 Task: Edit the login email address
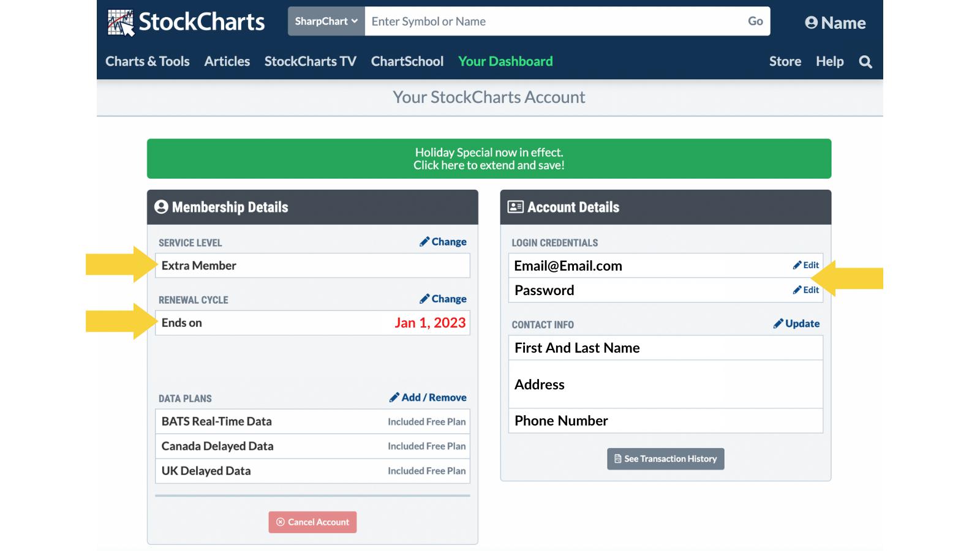pyautogui.click(x=805, y=265)
